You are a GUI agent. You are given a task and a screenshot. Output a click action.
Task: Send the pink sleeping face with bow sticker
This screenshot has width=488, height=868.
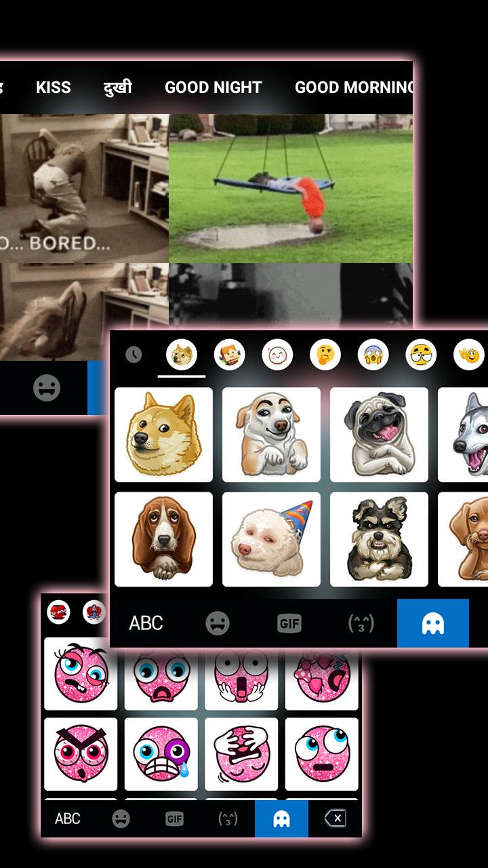(322, 679)
